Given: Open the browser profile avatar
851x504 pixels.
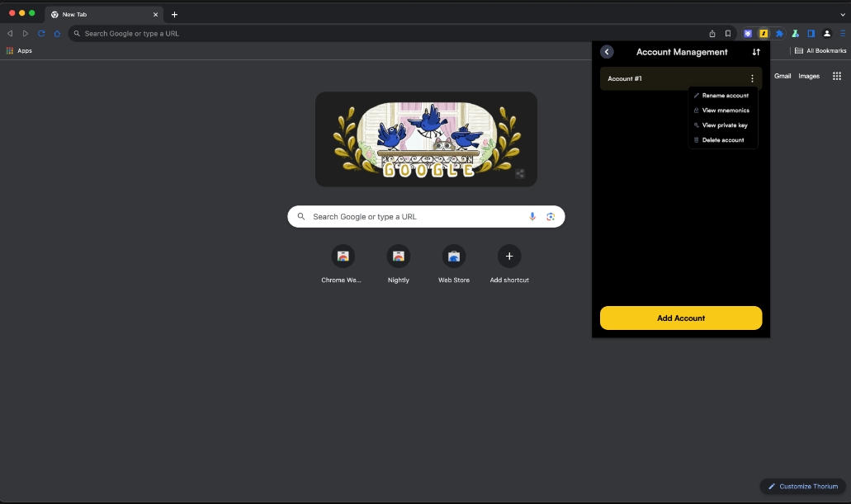Looking at the screenshot, I should click(827, 34).
